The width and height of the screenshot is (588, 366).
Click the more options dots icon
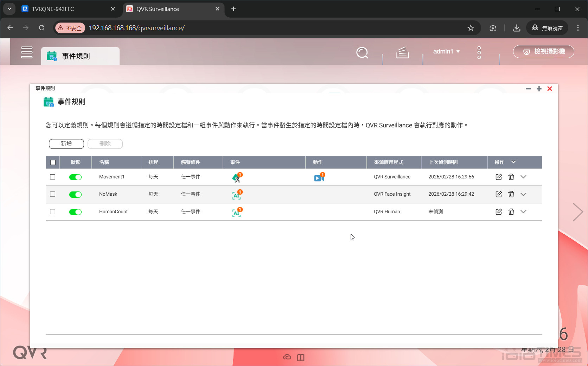point(479,52)
